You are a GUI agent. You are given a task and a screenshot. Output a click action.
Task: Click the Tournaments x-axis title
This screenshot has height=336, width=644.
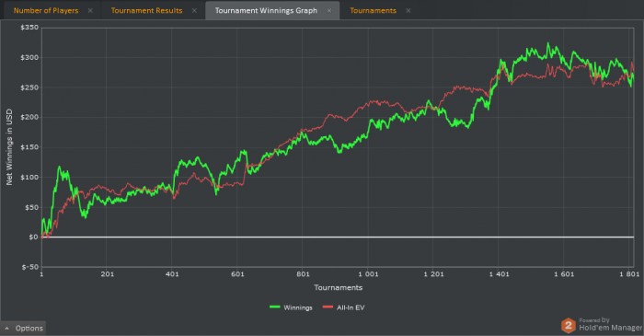tap(338, 287)
